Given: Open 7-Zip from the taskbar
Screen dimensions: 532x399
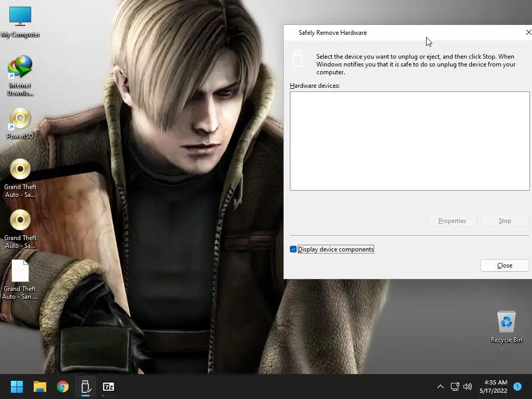Looking at the screenshot, I should coord(109,387).
